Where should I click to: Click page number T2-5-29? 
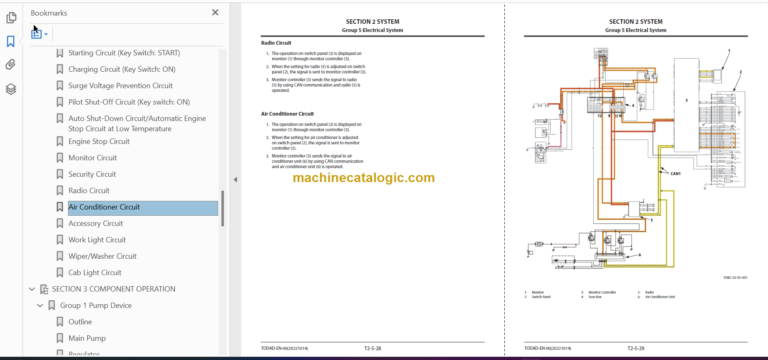click(635, 349)
